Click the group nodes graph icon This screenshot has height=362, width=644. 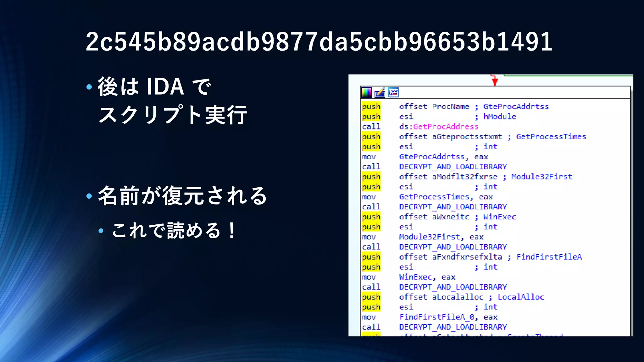(x=393, y=92)
